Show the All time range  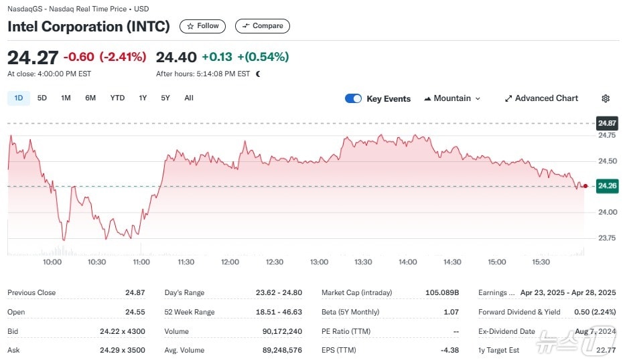189,98
